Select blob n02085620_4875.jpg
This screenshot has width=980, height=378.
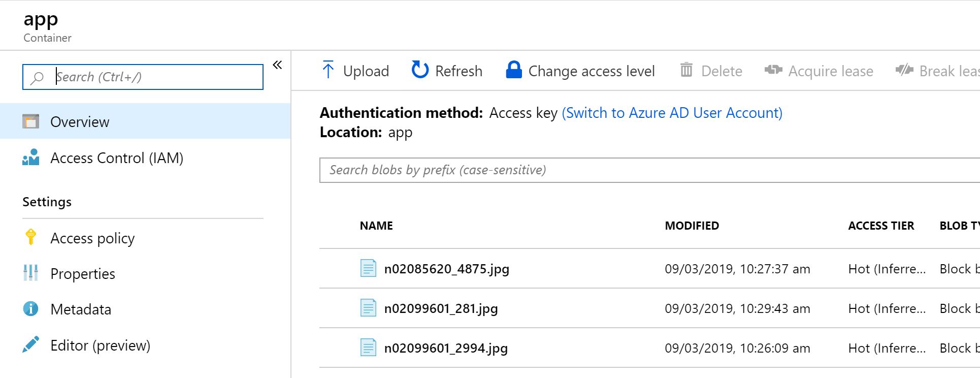tap(447, 268)
